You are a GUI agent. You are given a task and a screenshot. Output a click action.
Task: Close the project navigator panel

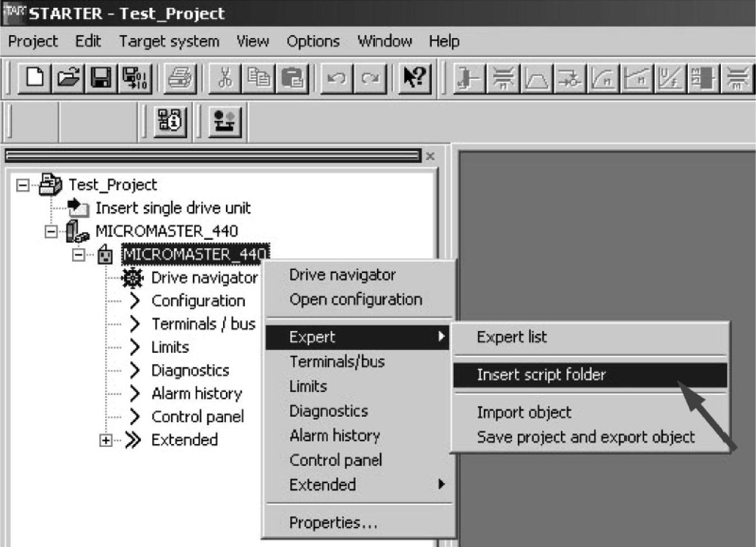click(x=430, y=156)
